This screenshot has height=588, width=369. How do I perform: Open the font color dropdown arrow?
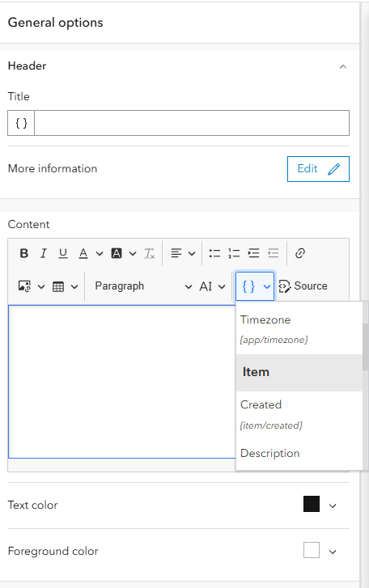[x=100, y=253]
